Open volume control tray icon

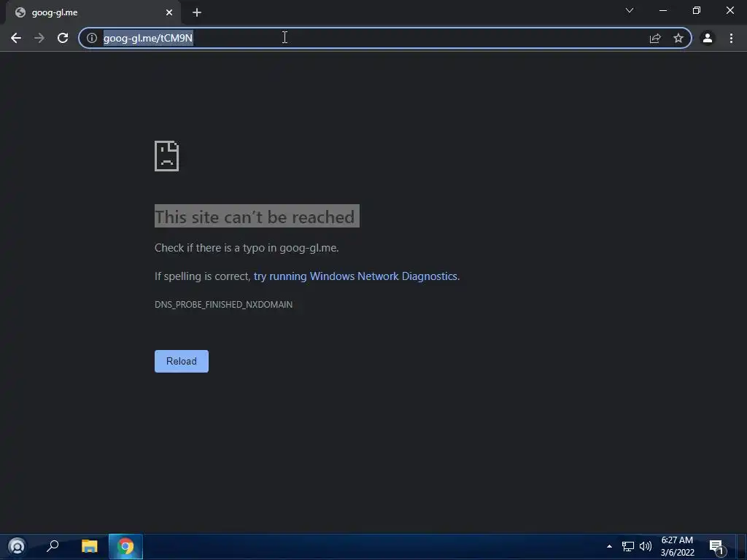coord(646,546)
